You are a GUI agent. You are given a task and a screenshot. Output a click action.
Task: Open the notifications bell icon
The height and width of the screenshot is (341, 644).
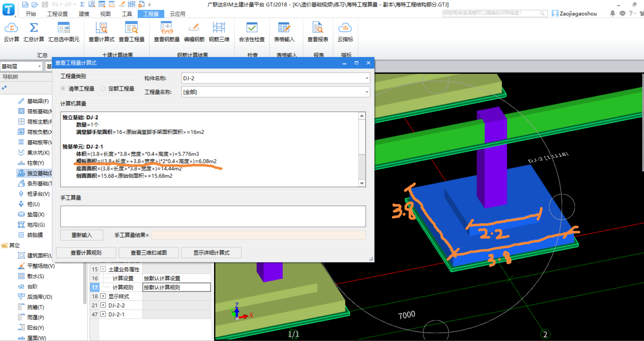tap(612, 13)
